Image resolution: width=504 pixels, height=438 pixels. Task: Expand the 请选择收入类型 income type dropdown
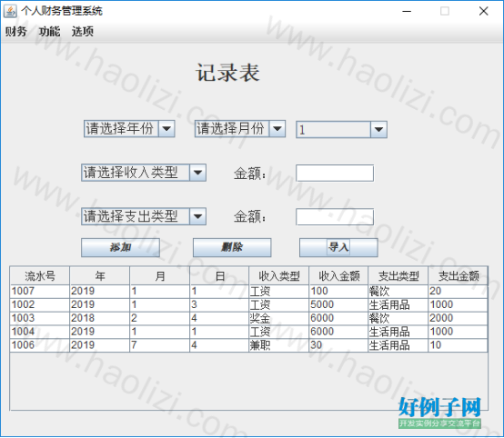(144, 173)
